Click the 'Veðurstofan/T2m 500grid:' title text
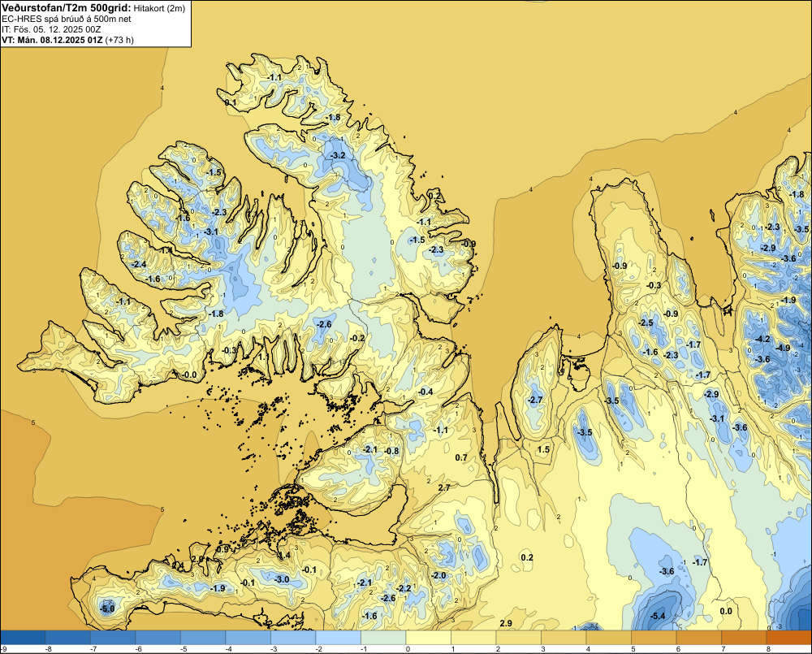Screen dimensions: 812x654 click(x=67, y=8)
